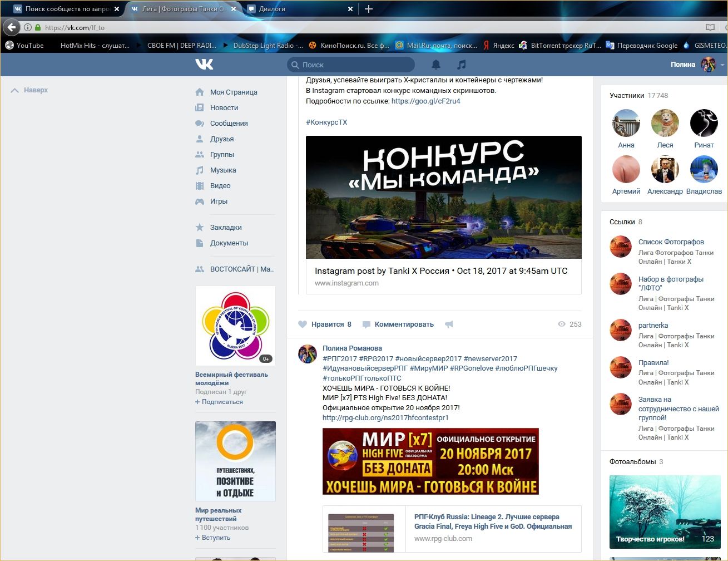
Task: Open Правила! link
Action: pyautogui.click(x=653, y=363)
